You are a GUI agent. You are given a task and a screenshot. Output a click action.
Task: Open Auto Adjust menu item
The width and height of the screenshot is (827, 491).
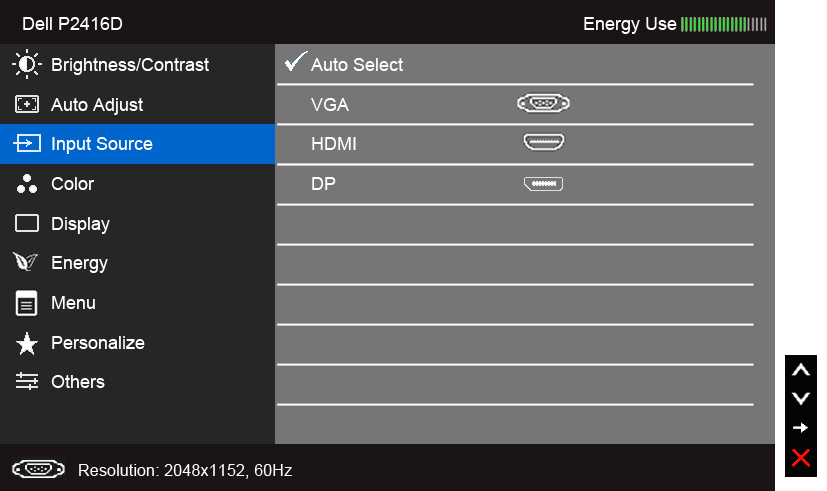pos(137,104)
